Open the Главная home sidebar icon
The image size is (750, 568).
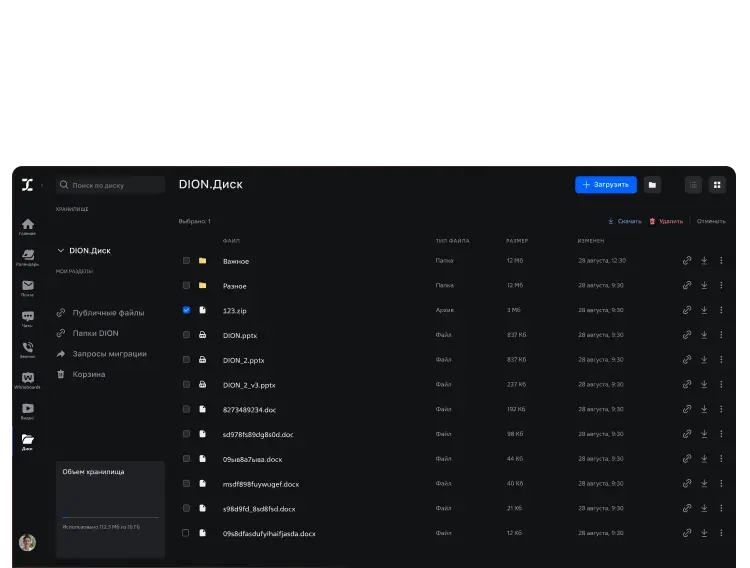coord(28,226)
